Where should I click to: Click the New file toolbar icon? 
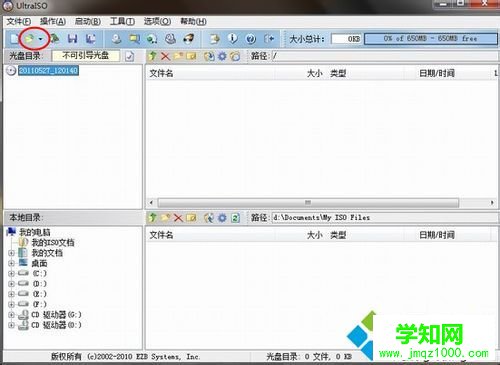coord(14,39)
